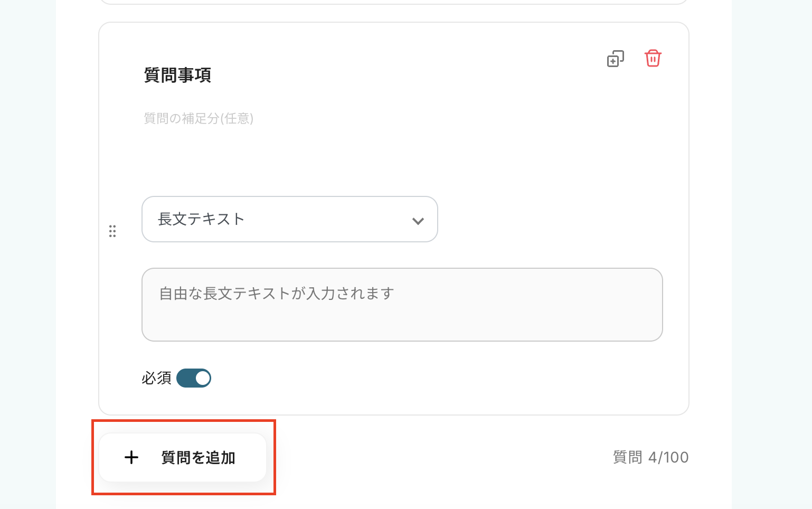This screenshot has width=812, height=509.
Task: Delete question with red trash icon
Action: pyautogui.click(x=653, y=58)
